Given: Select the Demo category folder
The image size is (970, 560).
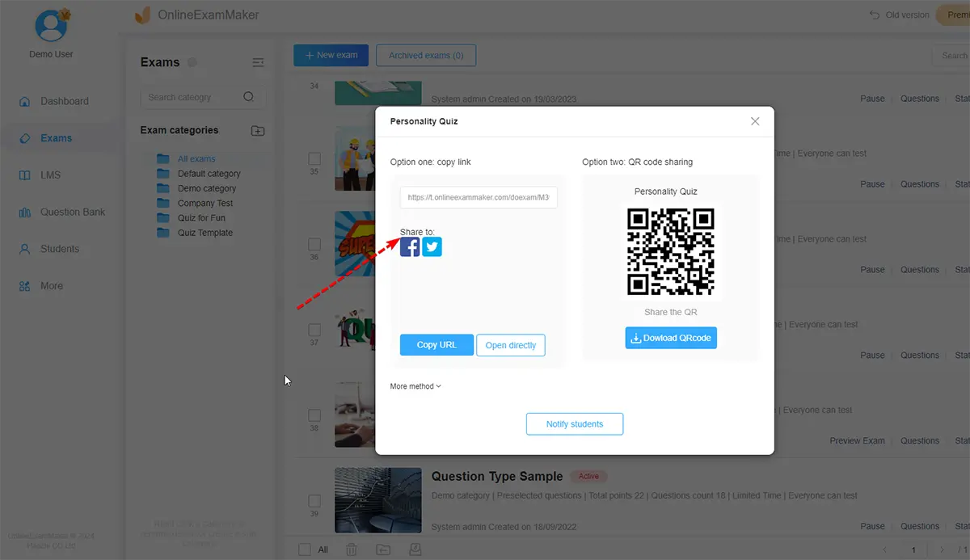Looking at the screenshot, I should 206,188.
